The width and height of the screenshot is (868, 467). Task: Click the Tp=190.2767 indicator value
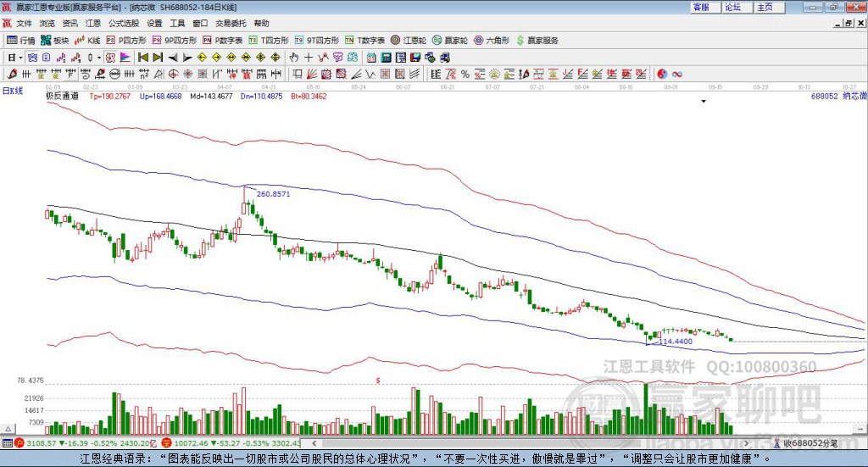[109, 96]
